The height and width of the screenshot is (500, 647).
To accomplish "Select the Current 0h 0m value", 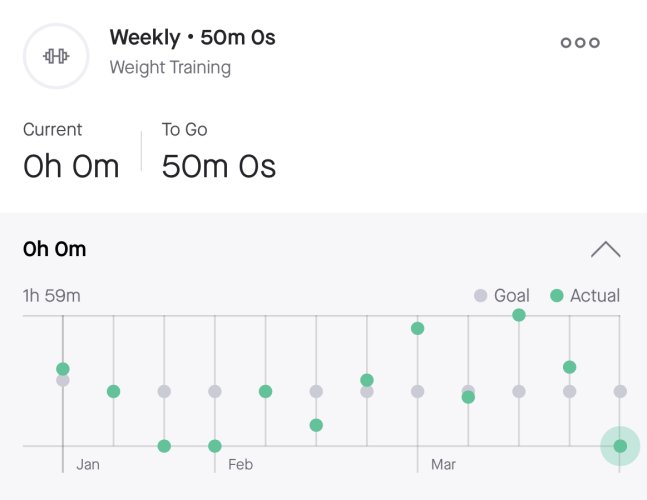I will (71, 166).
